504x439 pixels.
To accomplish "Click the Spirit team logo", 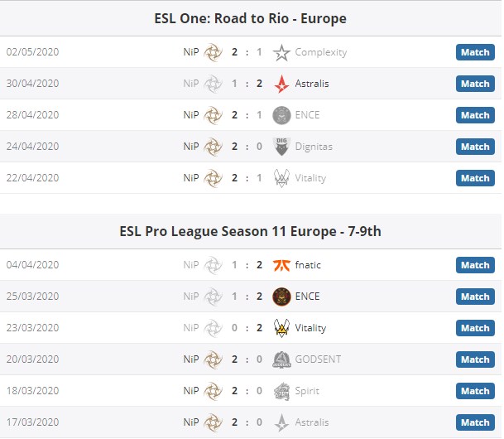I will tap(281, 391).
